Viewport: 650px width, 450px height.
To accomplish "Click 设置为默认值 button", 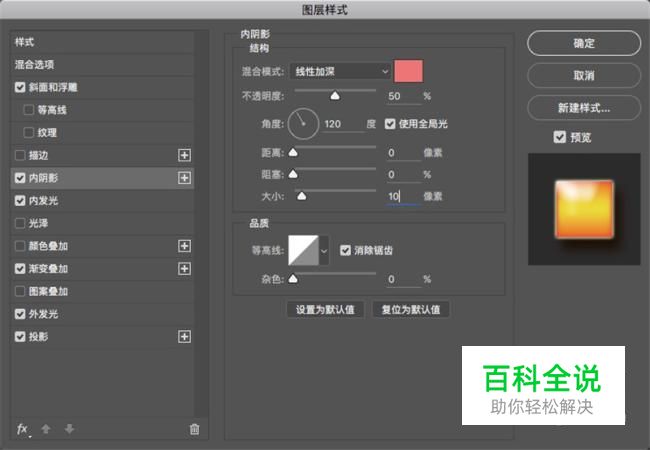I will tap(325, 310).
